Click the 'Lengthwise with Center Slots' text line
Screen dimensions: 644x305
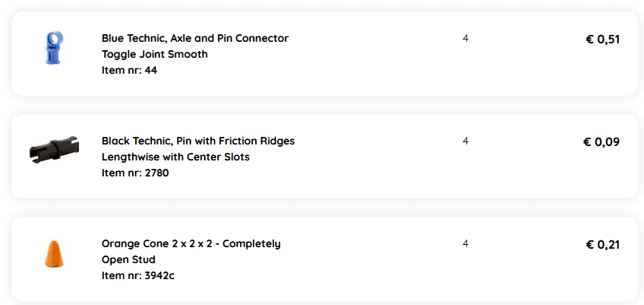175,157
